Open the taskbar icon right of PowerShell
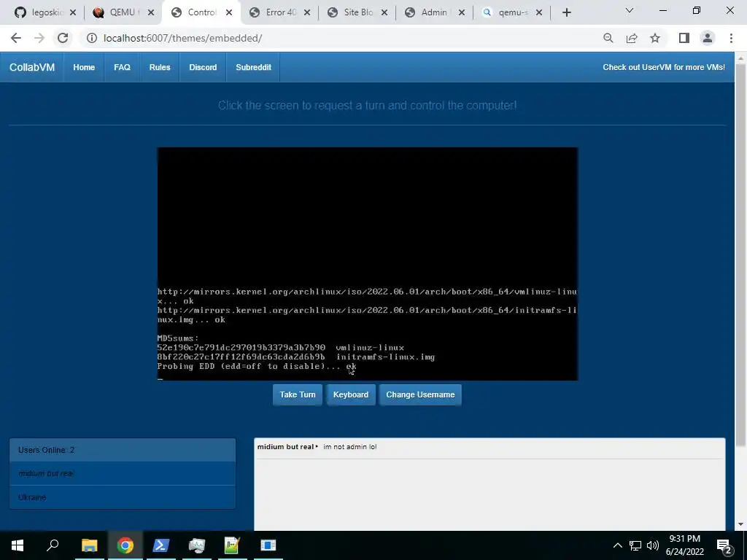Viewport: 747px width, 560px height. point(196,545)
